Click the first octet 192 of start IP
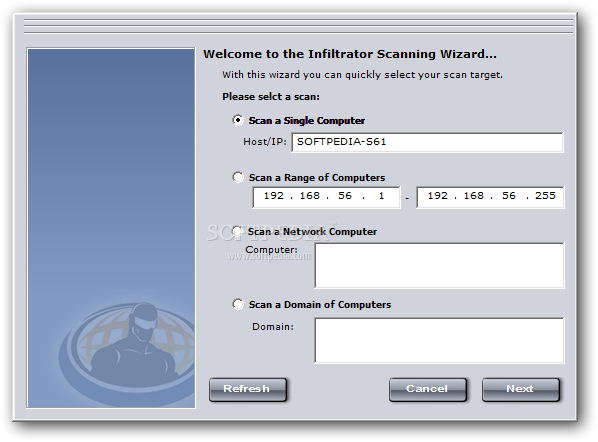 point(274,196)
